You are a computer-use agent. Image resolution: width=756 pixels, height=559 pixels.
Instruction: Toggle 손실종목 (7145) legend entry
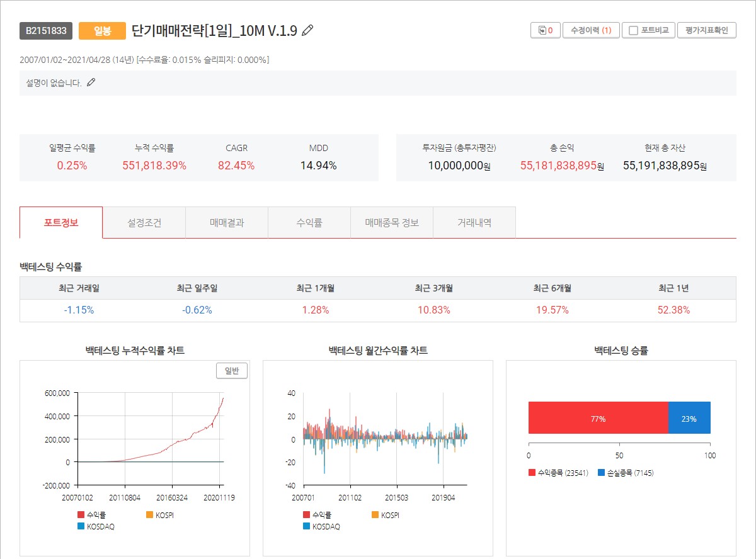tap(626, 473)
